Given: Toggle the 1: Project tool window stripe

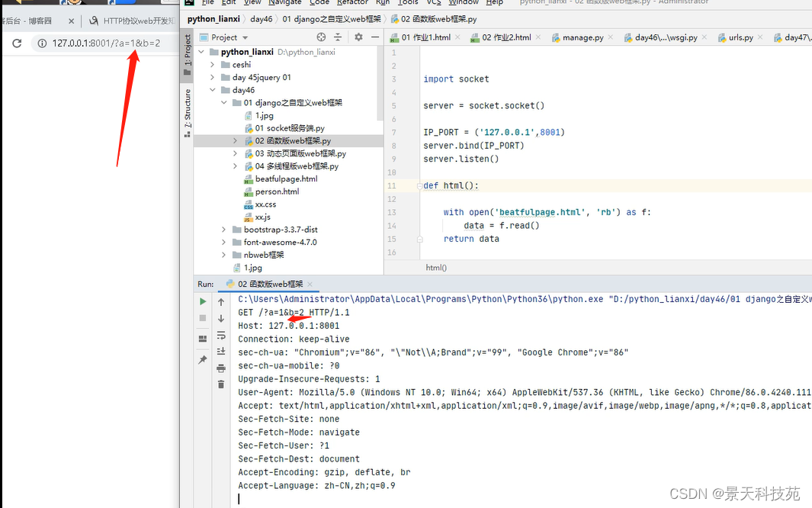Looking at the screenshot, I should [187, 56].
